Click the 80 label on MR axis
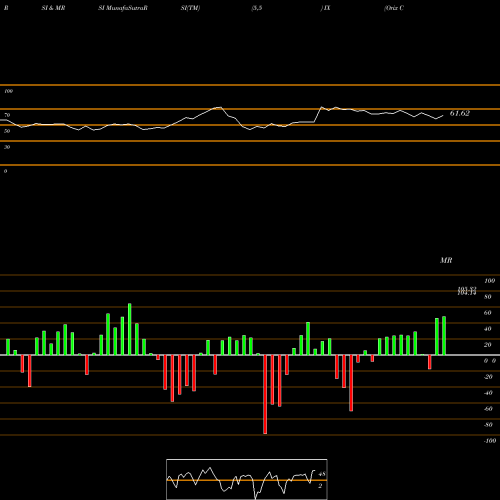This screenshot has width=500, height=500. [488, 297]
